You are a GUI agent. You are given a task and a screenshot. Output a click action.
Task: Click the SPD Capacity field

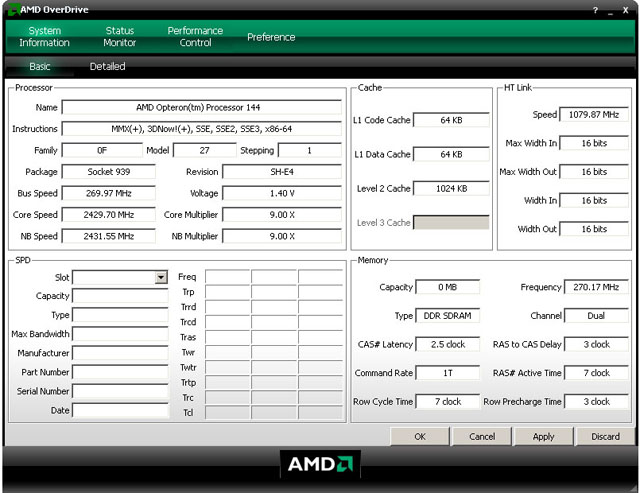120,296
